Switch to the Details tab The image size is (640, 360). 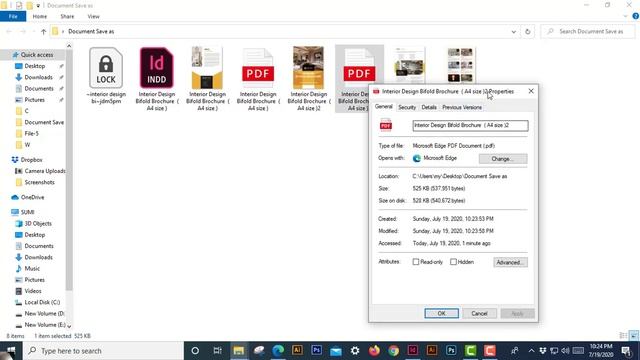pos(429,107)
